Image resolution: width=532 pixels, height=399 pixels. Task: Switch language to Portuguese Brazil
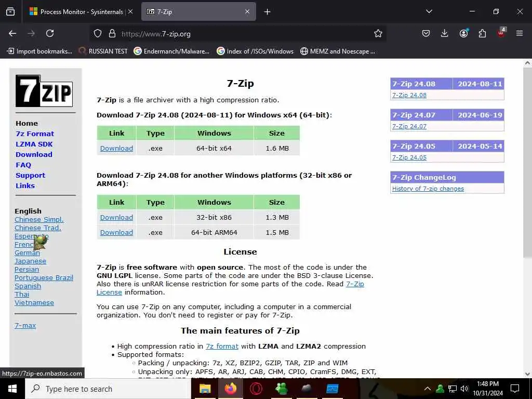44,278
